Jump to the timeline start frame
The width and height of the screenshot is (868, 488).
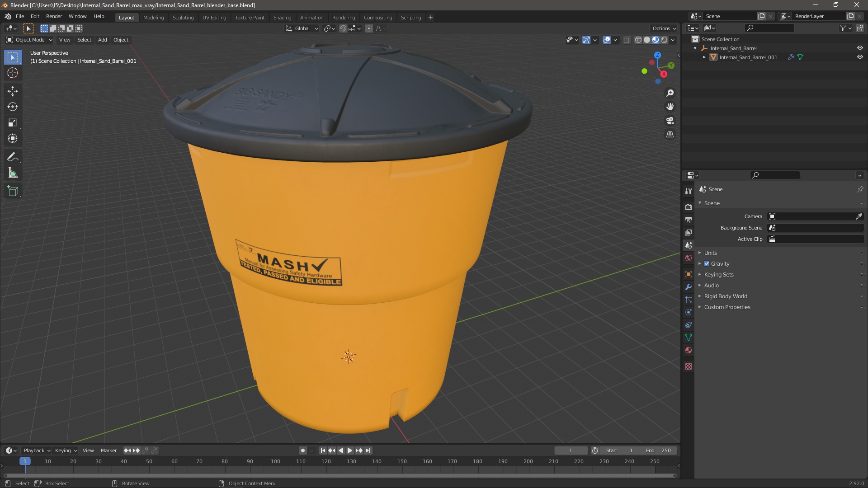click(323, 450)
